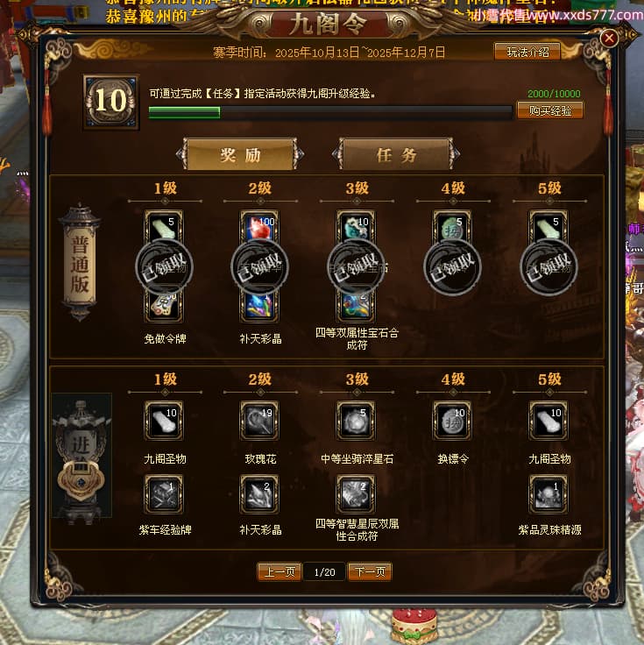The height and width of the screenshot is (645, 644).
Task: Close the 九阁令 window
Action: 609,39
